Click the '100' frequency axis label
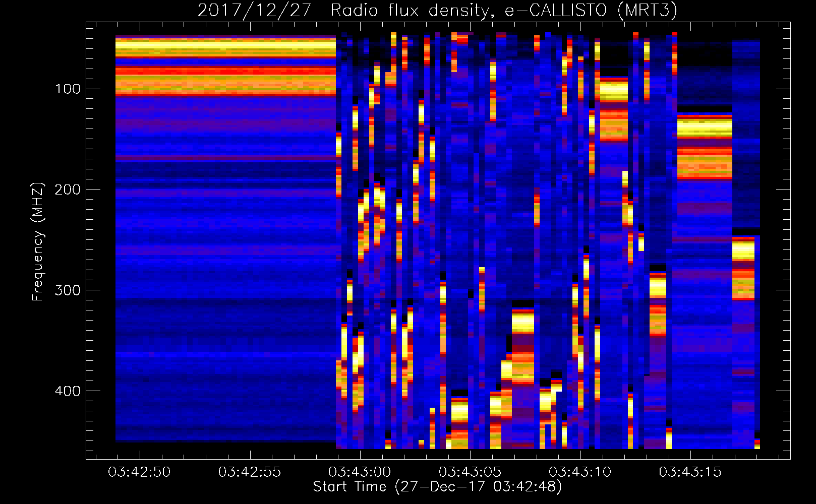The height and width of the screenshot is (504, 816). (x=68, y=89)
